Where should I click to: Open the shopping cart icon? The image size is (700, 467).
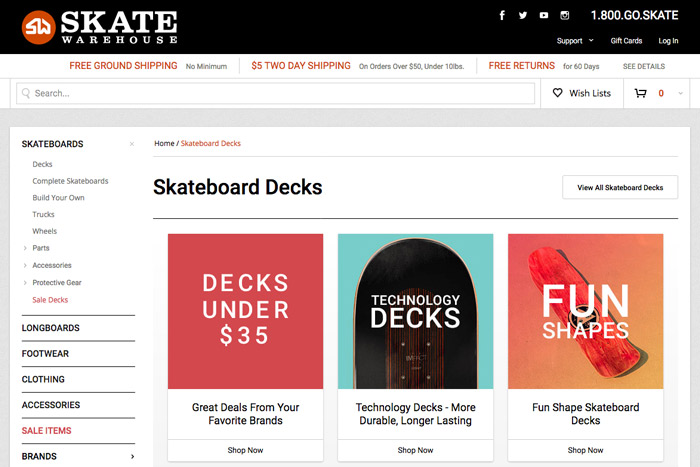point(641,93)
